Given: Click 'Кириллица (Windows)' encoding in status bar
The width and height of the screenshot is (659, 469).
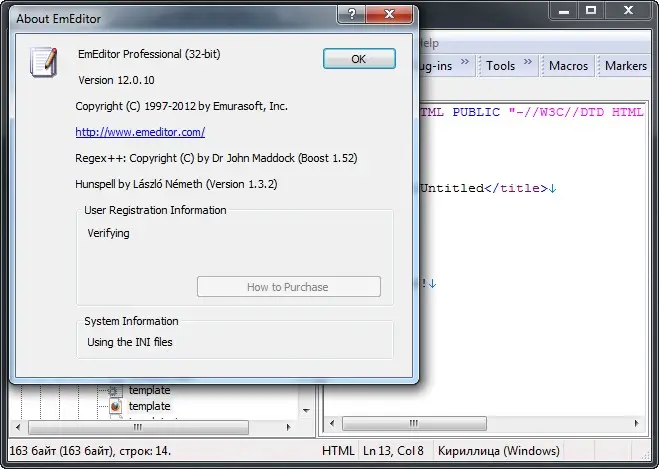Looking at the screenshot, I should point(498,451).
